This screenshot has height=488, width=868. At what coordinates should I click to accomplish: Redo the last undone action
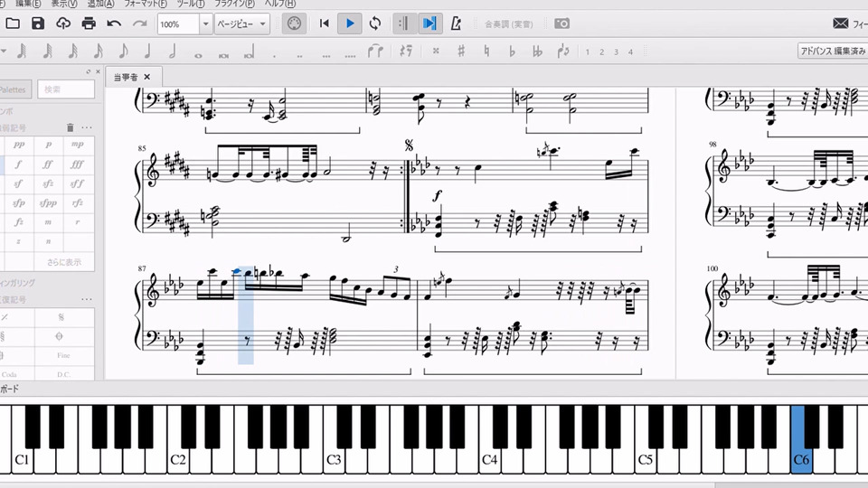tap(139, 23)
